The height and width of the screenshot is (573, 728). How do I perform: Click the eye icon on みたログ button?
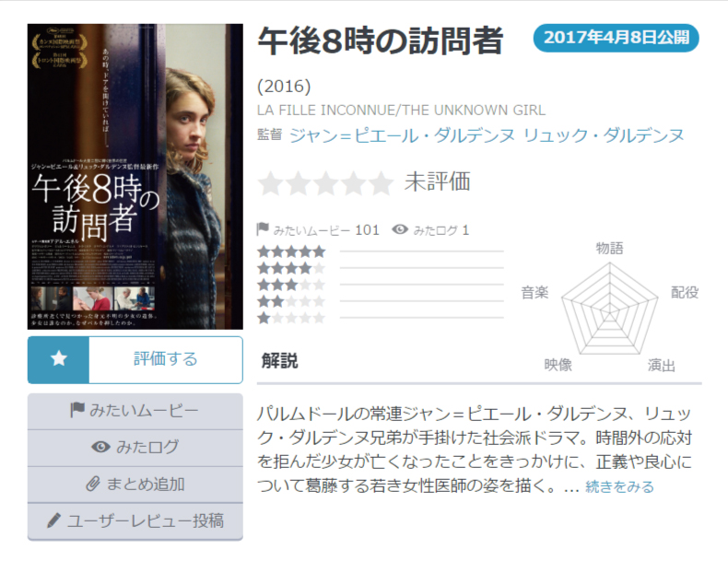click(100, 447)
